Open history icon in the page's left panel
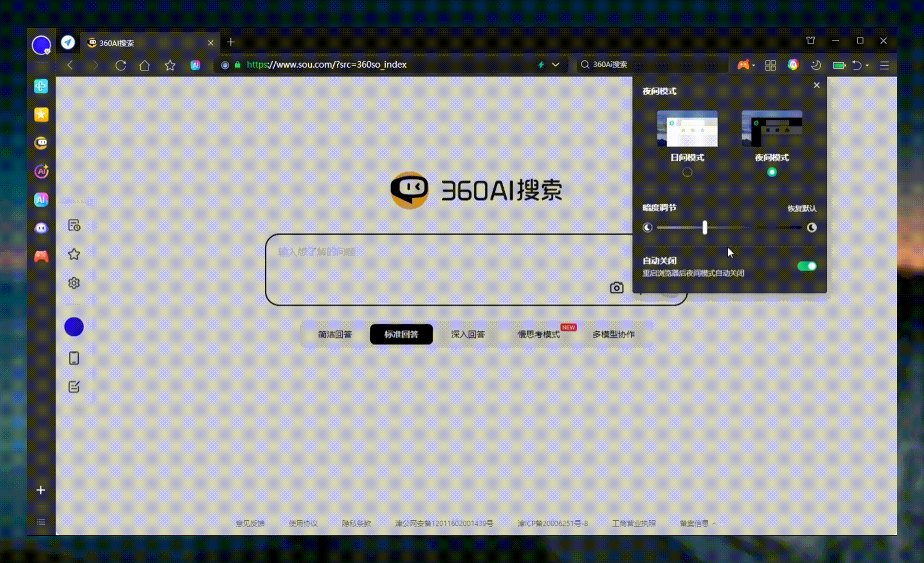The height and width of the screenshot is (563, 924). (74, 225)
